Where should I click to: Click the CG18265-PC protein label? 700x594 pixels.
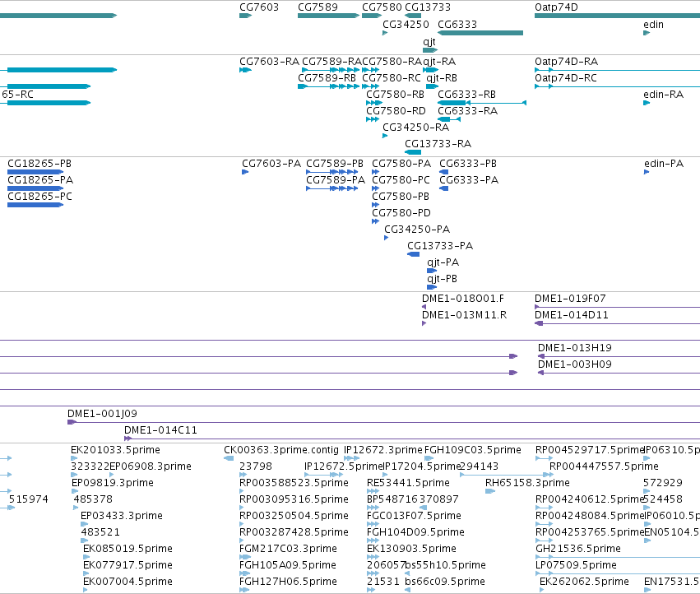click(x=39, y=197)
